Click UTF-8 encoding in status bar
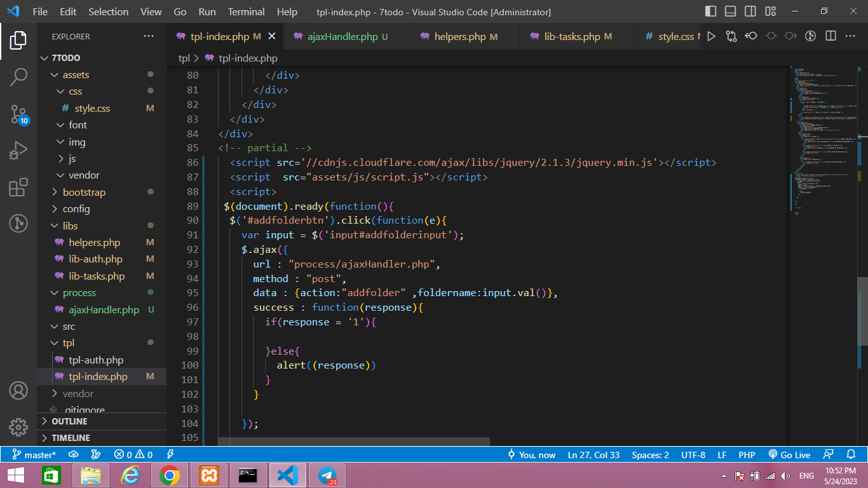 coord(693,455)
